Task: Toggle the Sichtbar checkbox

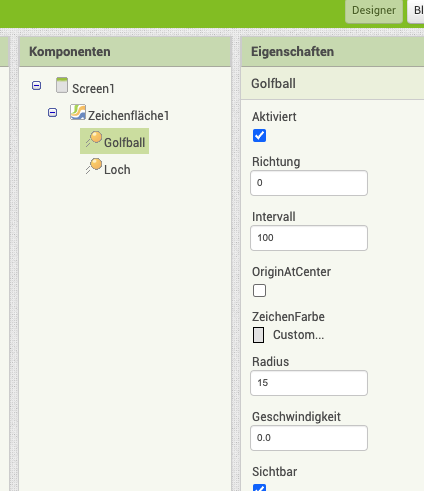Action: 259,487
